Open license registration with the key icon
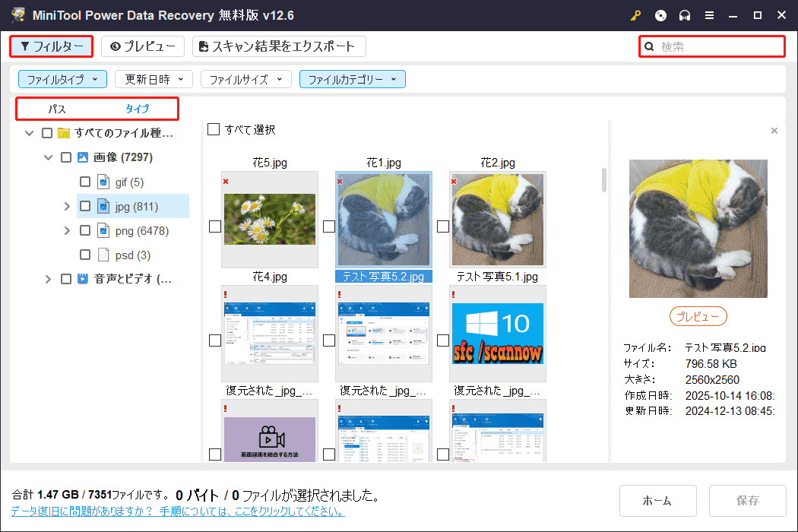Viewport: 798px width, 532px height. point(635,15)
